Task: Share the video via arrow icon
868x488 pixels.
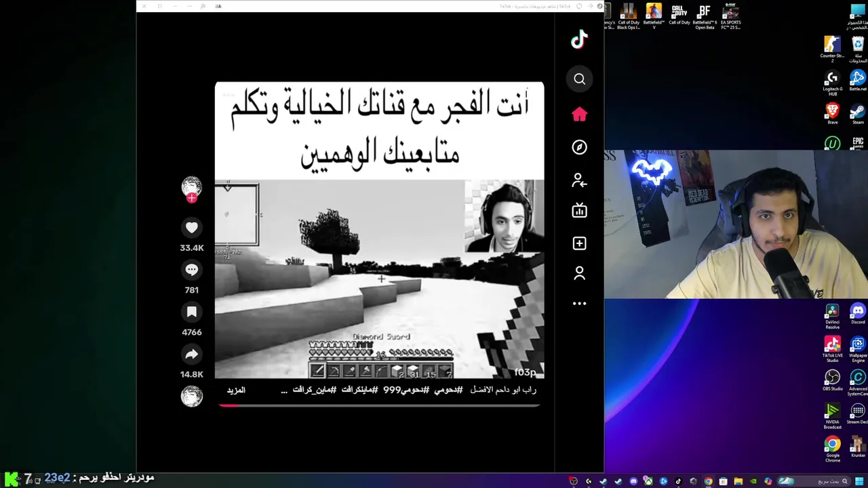Action: 192,354
